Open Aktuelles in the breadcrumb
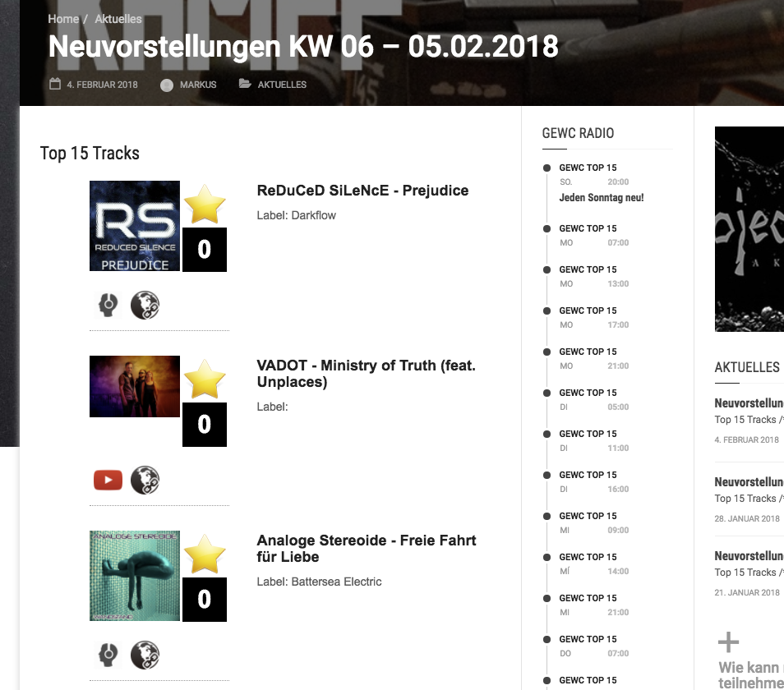 click(x=118, y=19)
